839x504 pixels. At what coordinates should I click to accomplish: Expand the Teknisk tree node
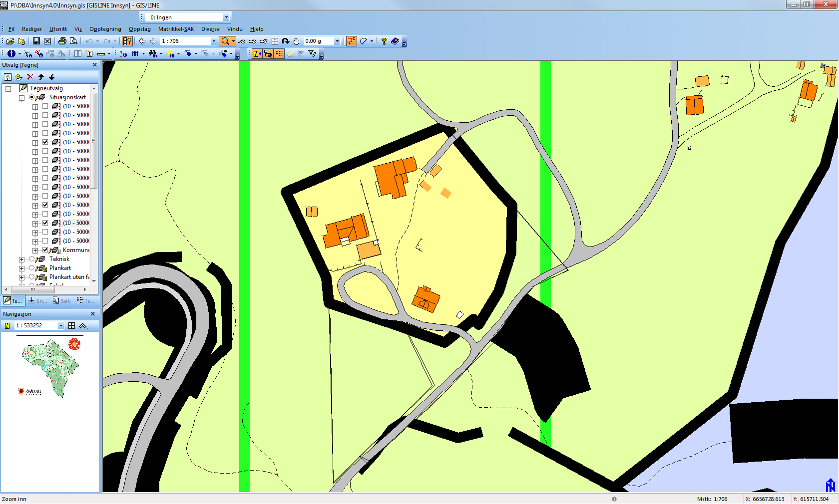pyautogui.click(x=21, y=259)
